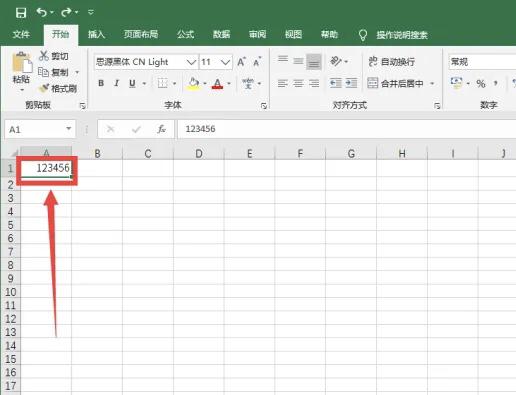Click the select all corner triangle
Image resolution: width=516 pixels, height=395 pixels.
(x=13, y=153)
